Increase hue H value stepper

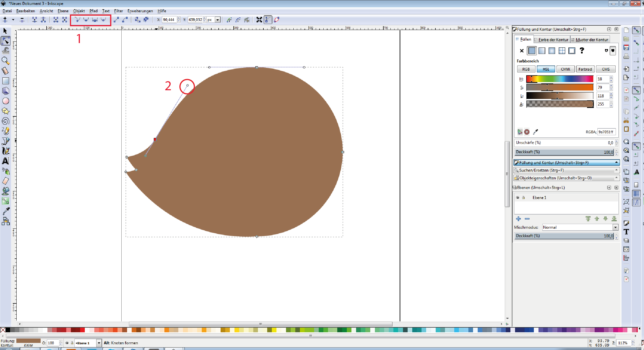[x=611, y=77]
